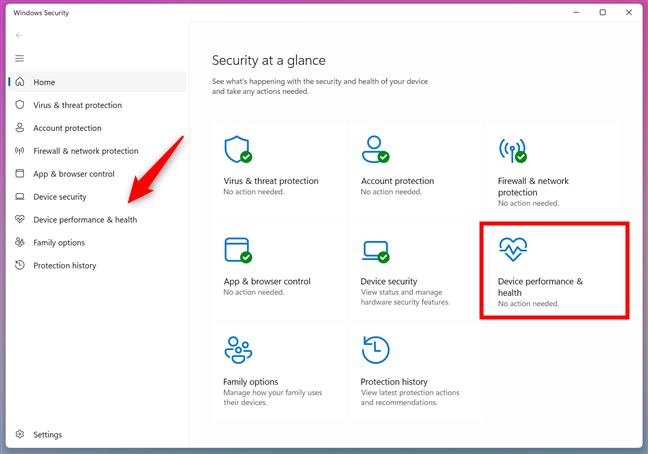This screenshot has width=648, height=454.
Task: Open Device performance & health from sidebar
Action: pyautogui.click(x=98, y=219)
